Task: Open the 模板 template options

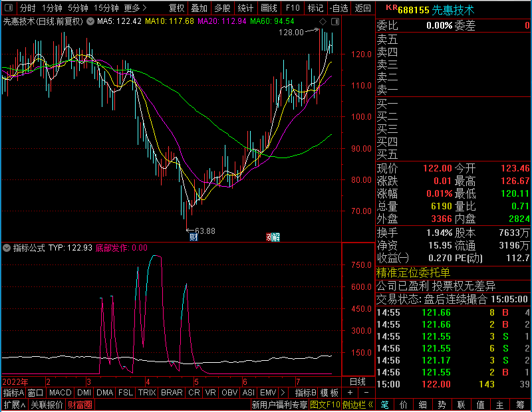Action: tap(329, 393)
